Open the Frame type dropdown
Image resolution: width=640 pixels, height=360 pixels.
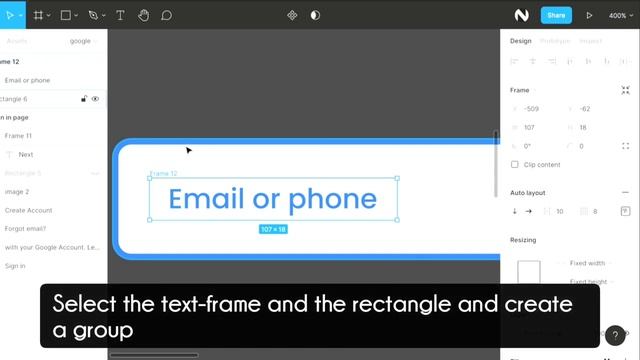click(522, 90)
